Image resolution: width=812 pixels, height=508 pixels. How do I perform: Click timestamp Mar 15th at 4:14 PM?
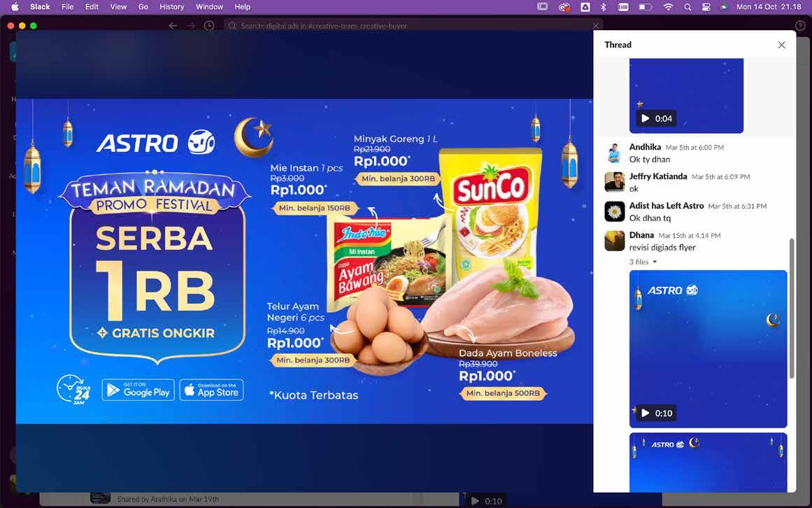coord(690,236)
